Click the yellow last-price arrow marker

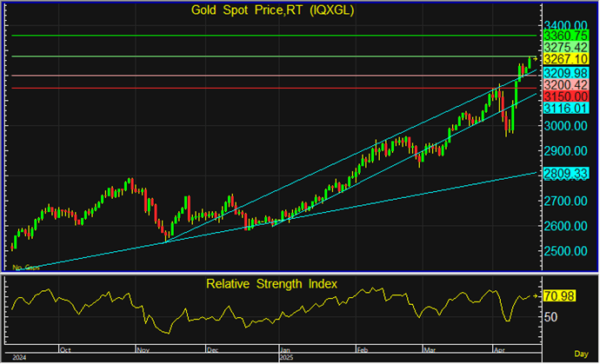[537, 58]
